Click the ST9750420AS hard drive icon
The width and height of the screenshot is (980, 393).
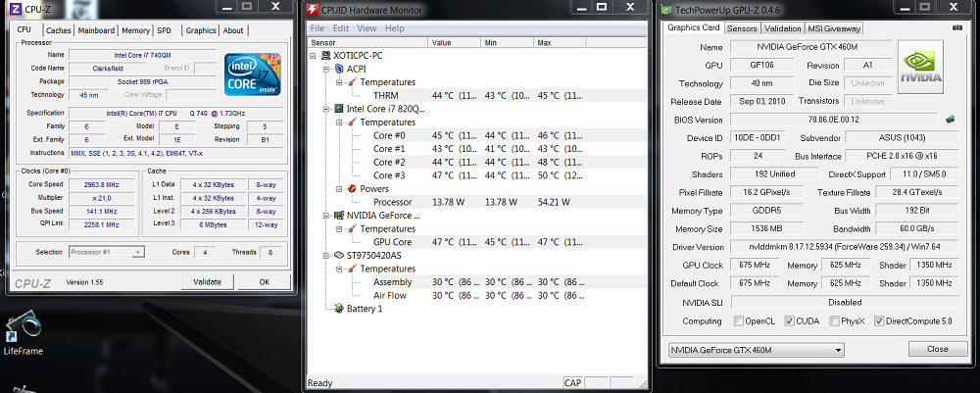click(339, 256)
